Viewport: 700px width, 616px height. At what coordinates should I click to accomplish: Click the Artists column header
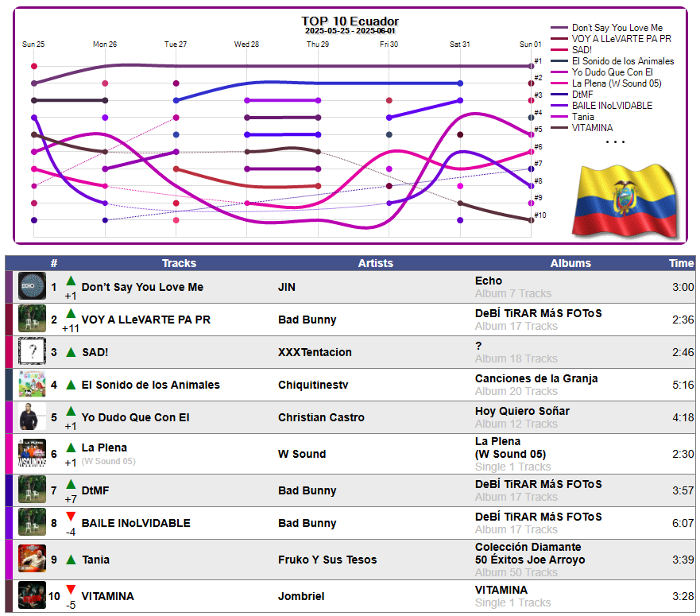[x=376, y=263]
